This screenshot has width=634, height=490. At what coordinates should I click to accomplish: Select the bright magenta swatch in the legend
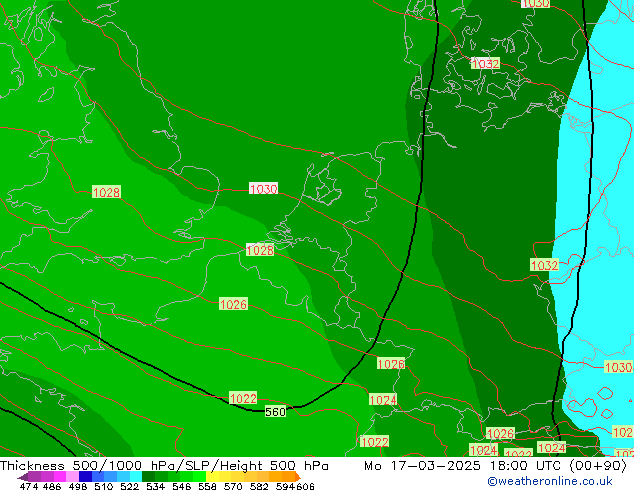pyautogui.click(x=60, y=477)
